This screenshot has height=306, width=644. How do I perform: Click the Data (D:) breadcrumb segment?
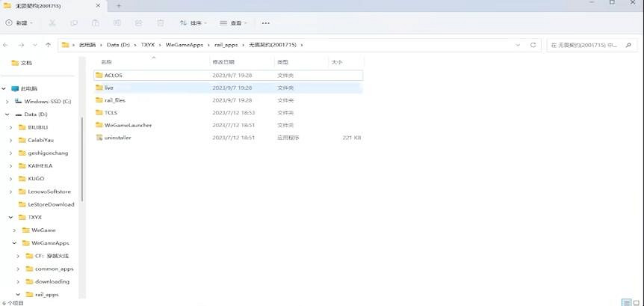click(x=118, y=45)
